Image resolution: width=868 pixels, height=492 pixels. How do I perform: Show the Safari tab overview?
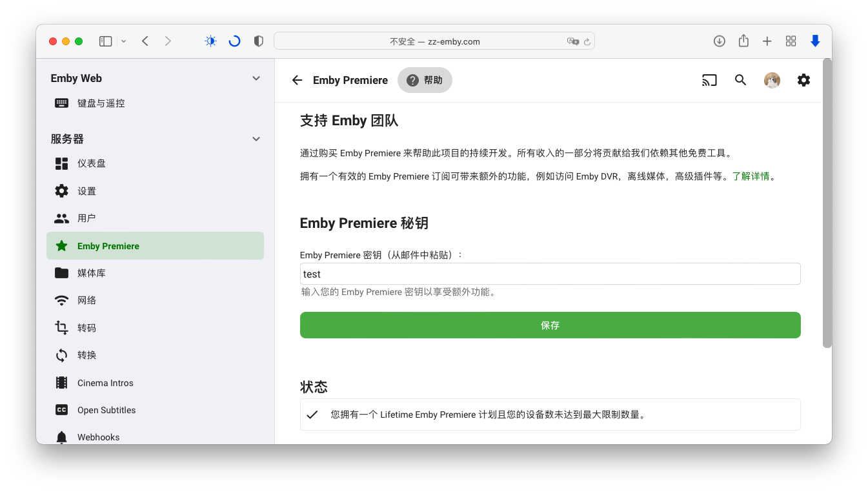791,41
